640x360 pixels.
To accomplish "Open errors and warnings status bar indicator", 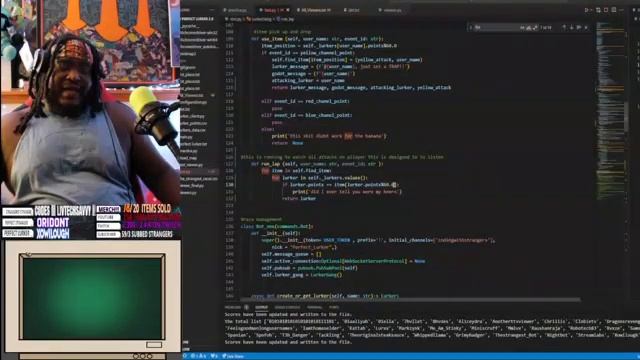I will click(x=199, y=356).
